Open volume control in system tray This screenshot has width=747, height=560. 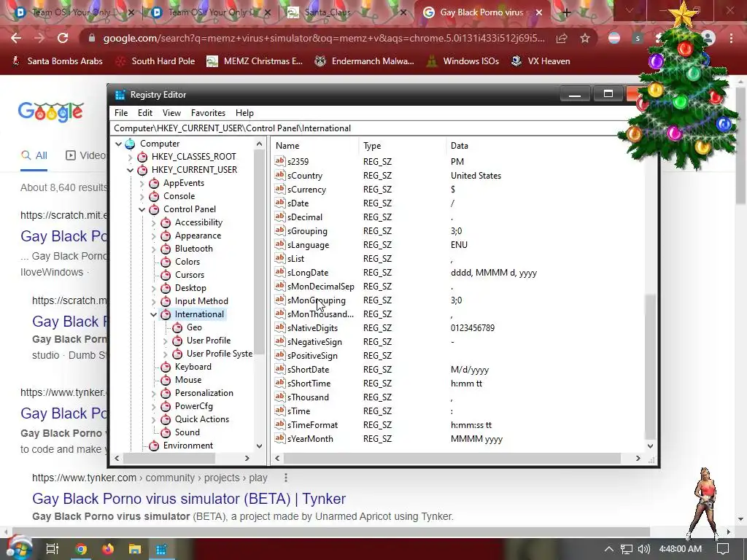tap(643, 549)
